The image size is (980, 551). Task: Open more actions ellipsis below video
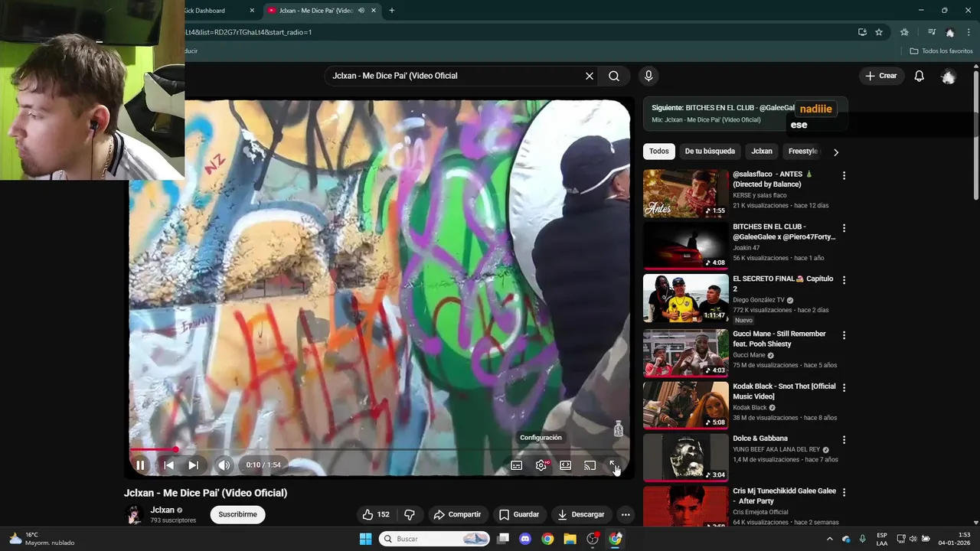pyautogui.click(x=626, y=514)
